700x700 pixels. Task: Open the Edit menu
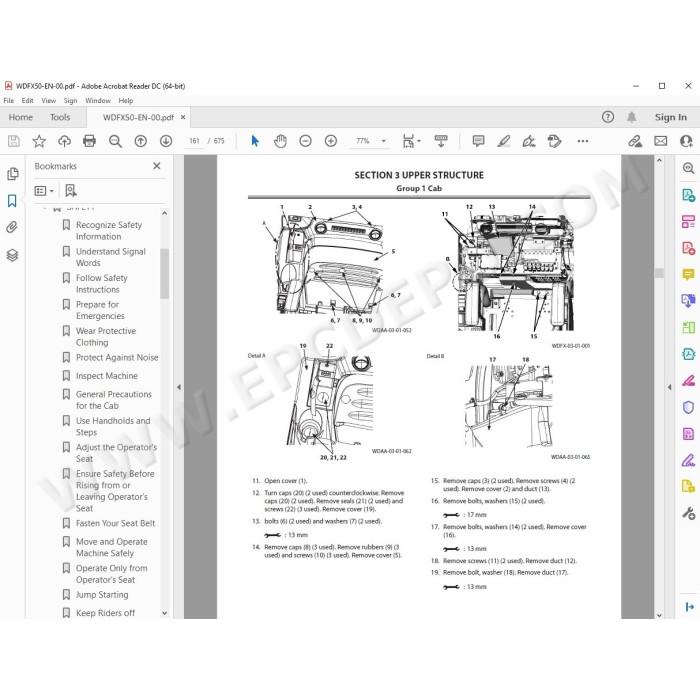[x=28, y=101]
